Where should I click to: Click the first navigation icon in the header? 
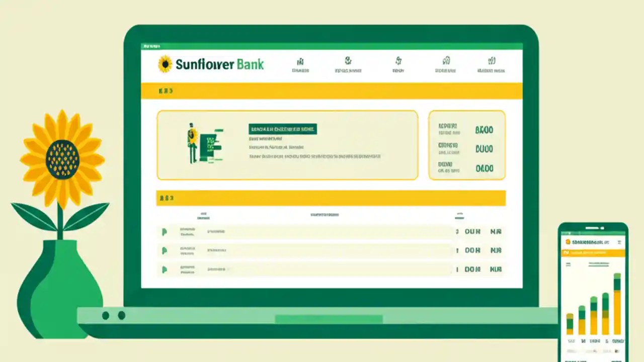click(300, 61)
